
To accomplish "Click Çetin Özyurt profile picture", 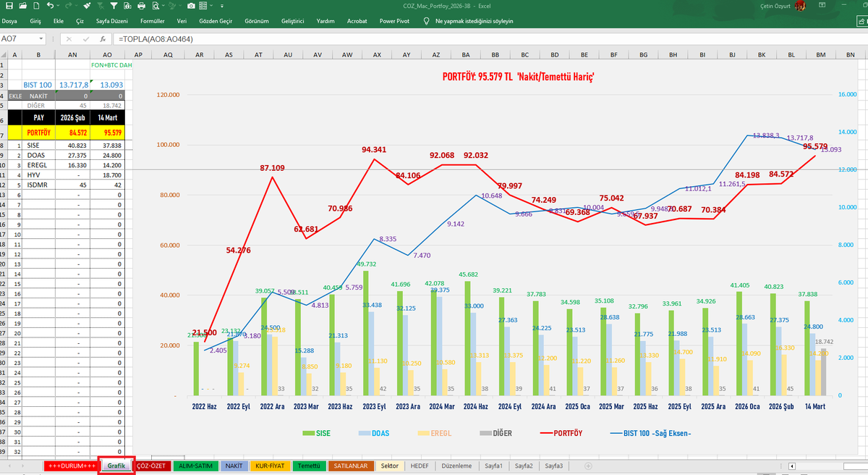I will (x=801, y=6).
